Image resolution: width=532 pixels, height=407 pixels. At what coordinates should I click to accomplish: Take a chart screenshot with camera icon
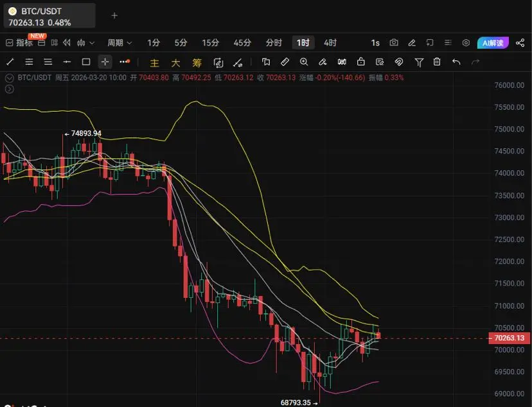(x=394, y=43)
